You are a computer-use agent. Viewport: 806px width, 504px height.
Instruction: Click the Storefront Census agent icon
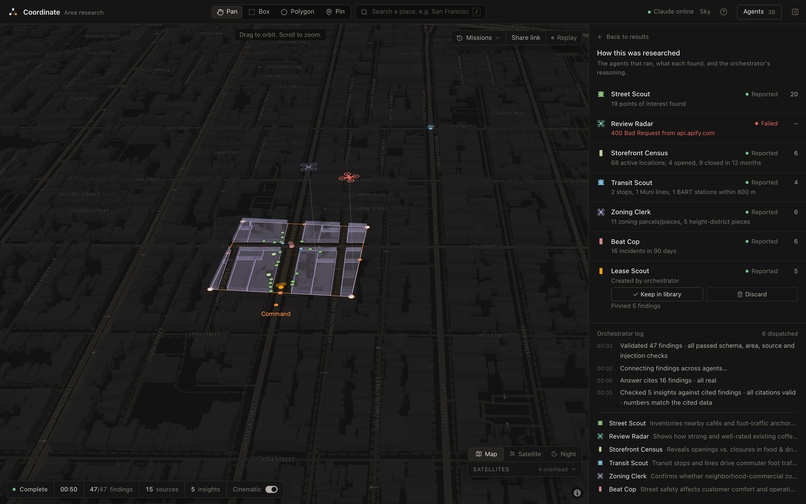[600, 153]
